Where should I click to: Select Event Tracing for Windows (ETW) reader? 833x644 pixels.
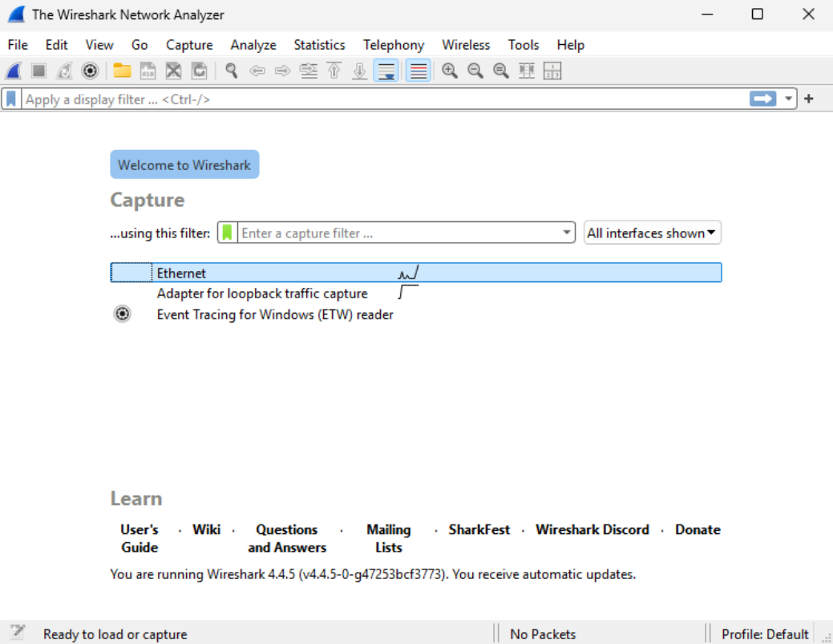coord(416,314)
